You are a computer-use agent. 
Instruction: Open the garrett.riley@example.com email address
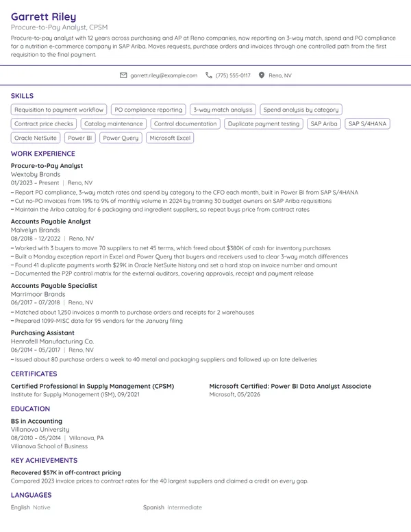164,75
